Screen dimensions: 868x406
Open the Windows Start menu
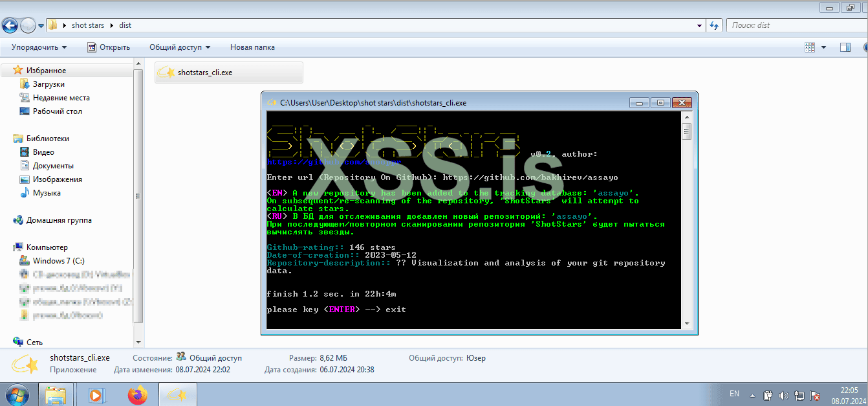pos(16,394)
